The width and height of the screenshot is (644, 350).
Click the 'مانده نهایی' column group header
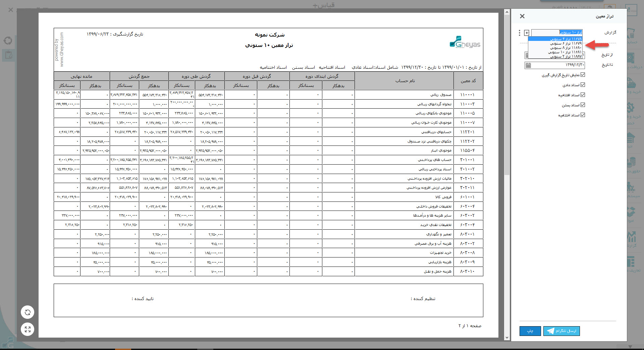click(x=82, y=76)
